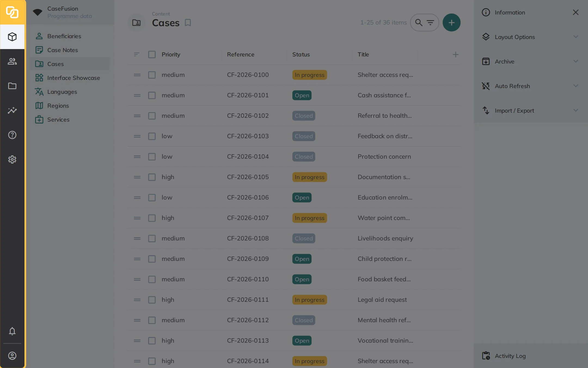Viewport: 588px width, 368px height.
Task: Open the search icon in Cases header
Action: [419, 23]
